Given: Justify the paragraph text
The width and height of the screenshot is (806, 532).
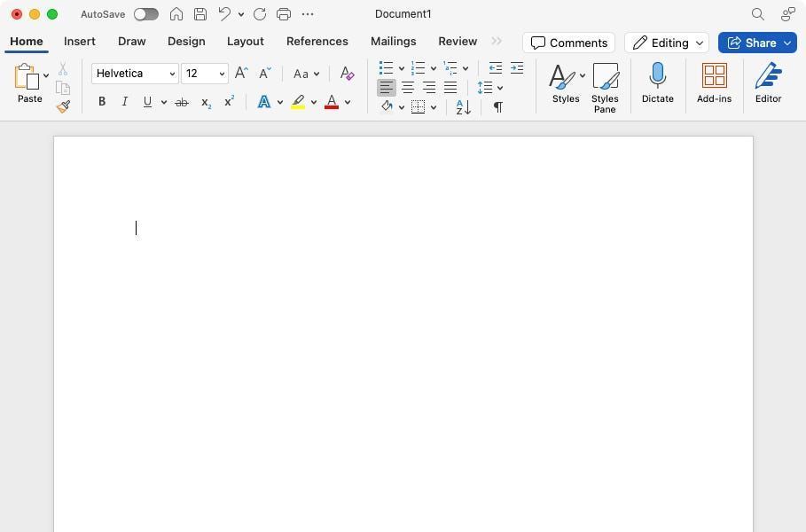Looking at the screenshot, I should point(450,88).
